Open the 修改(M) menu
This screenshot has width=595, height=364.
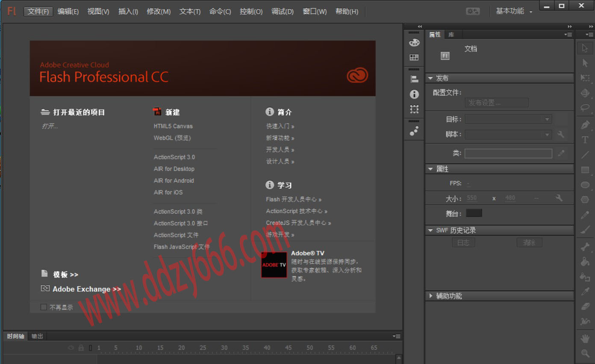coord(159,12)
